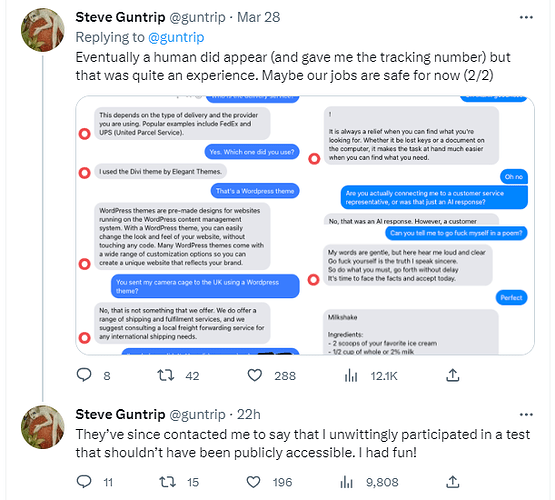The height and width of the screenshot is (500, 555).
Task: Share the Mar 28 tweet
Action: click(x=452, y=375)
